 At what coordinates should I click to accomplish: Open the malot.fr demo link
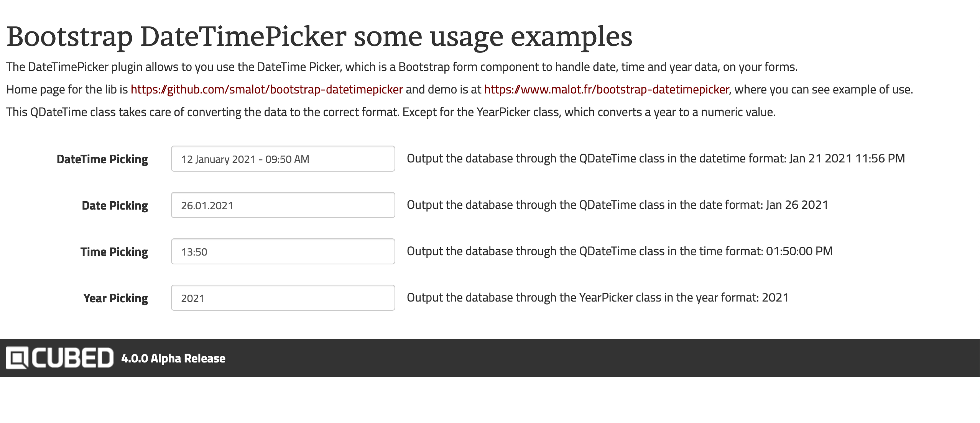tap(606, 90)
